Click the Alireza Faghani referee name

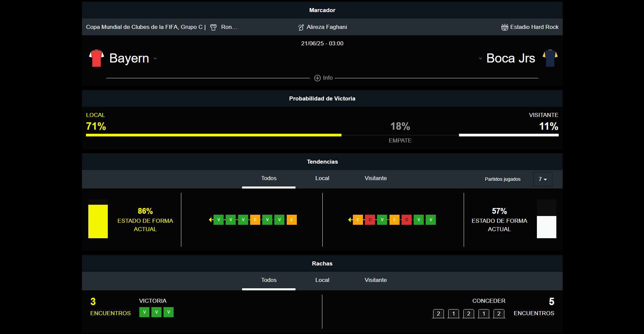327,27
